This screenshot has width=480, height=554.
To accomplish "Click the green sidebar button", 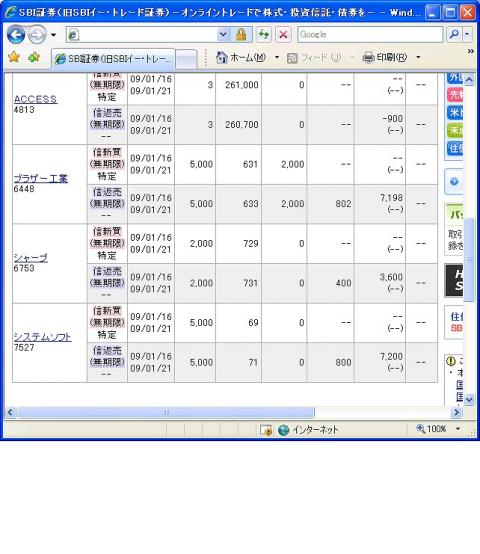I will point(455,130).
